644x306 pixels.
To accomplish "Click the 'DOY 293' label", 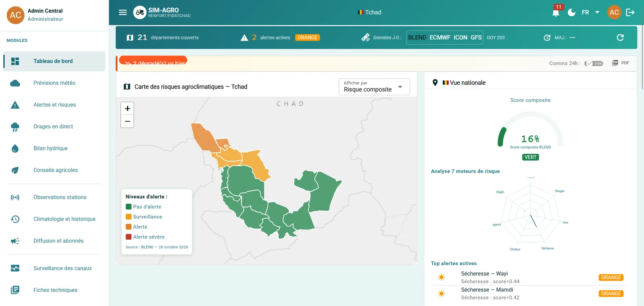I will point(495,37).
